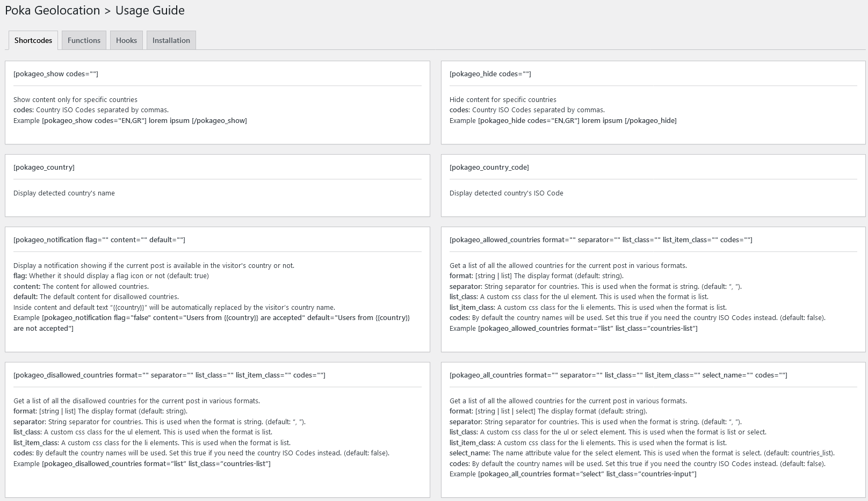Click the pokageo_notification example with flag="false"
Screen dimensions: 868x501
tap(226, 318)
